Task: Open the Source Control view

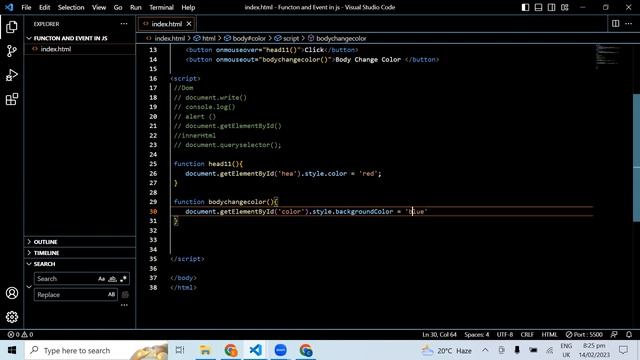Action: click(x=12, y=51)
